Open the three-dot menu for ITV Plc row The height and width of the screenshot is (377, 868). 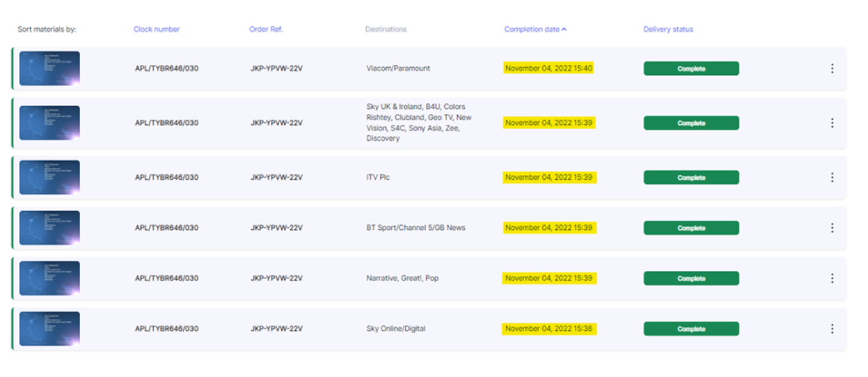click(x=832, y=177)
